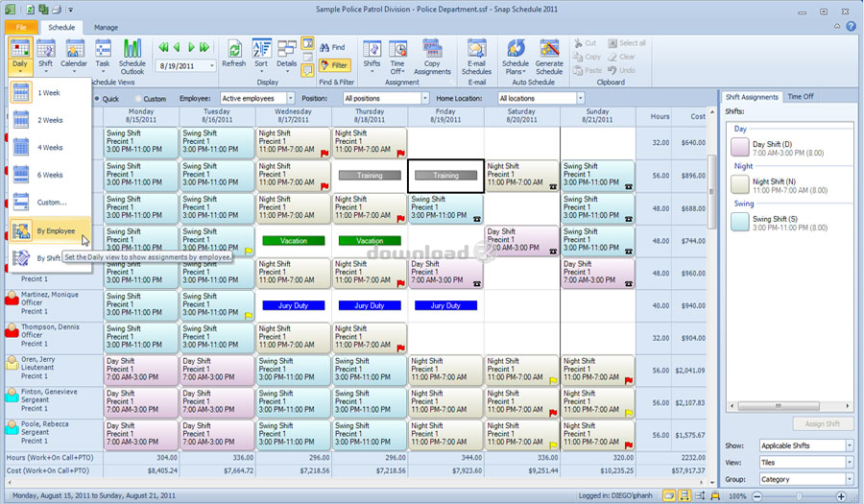Zoom out with the minus button
The image size is (864, 504).
[x=757, y=496]
